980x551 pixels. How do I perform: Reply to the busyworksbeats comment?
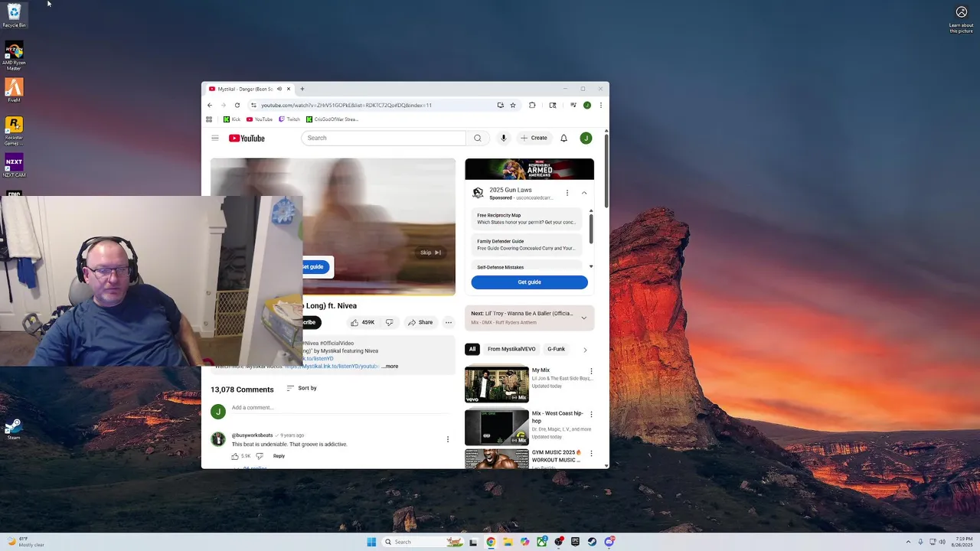279,456
